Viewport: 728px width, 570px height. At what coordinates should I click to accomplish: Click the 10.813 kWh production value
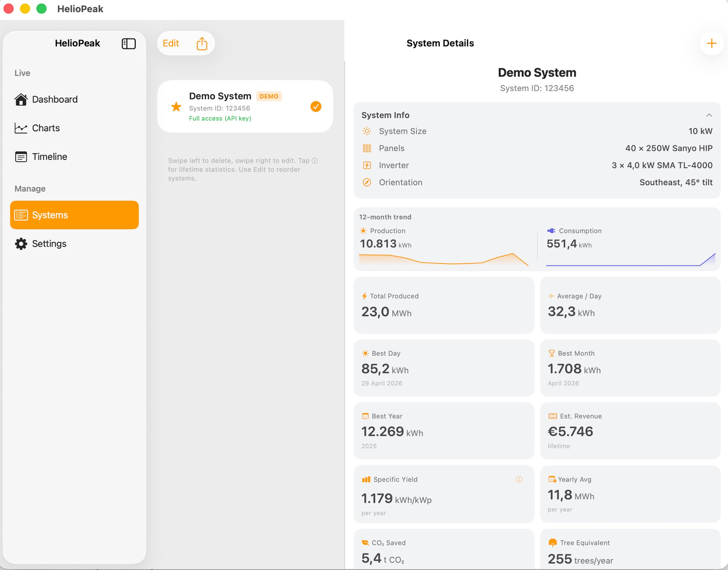point(385,244)
